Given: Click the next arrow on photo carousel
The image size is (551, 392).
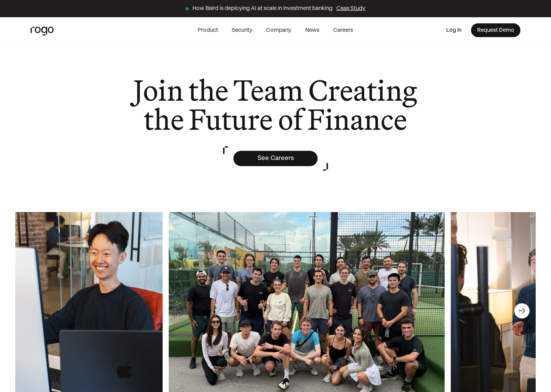Looking at the screenshot, I should 522,311.
